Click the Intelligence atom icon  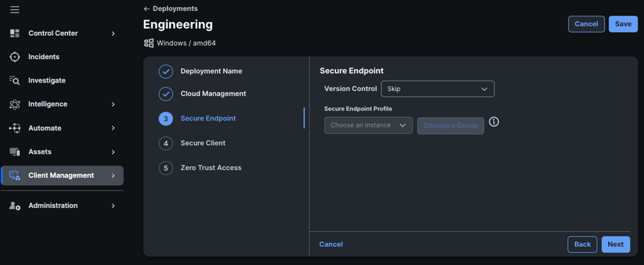point(15,104)
